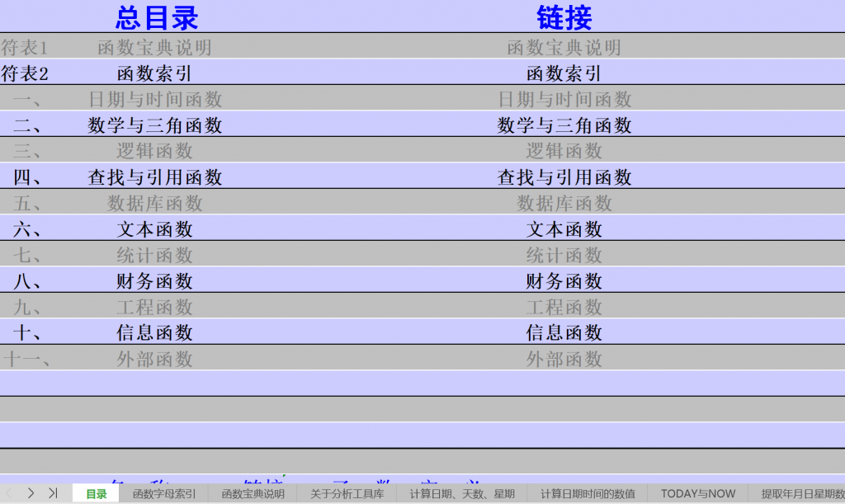Select 函数索引 in the 总目录 column
Viewport: 845px width, 504px height.
pyautogui.click(x=154, y=73)
